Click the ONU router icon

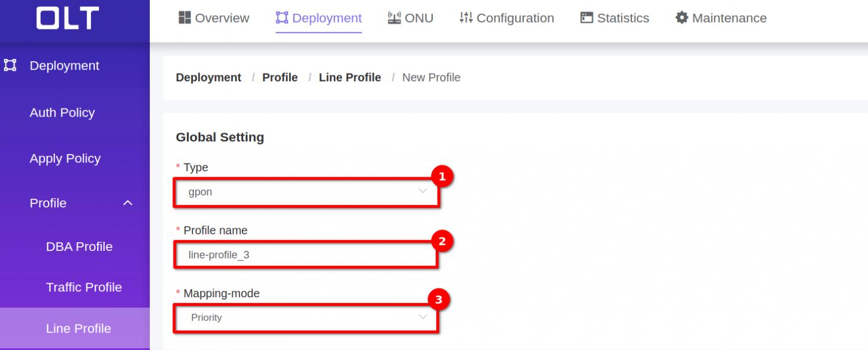pos(395,18)
